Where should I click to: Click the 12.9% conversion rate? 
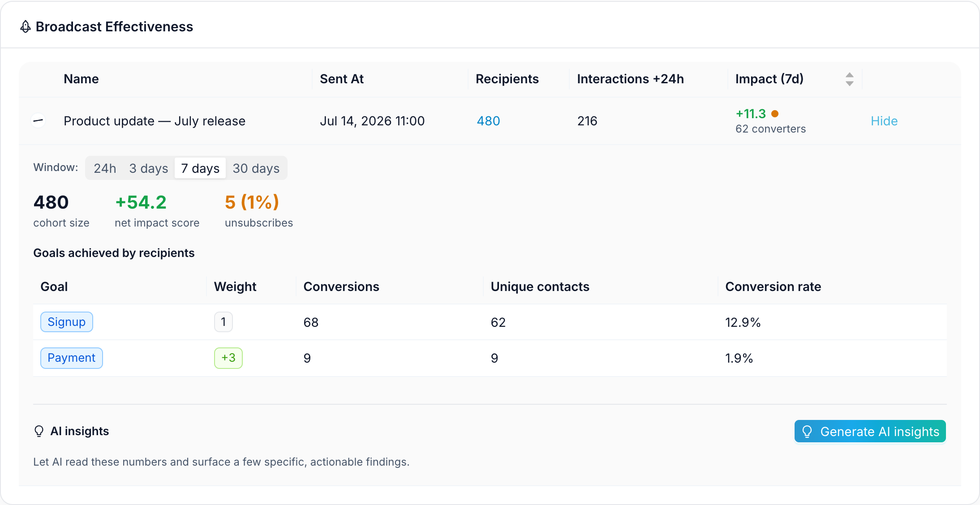pos(743,322)
